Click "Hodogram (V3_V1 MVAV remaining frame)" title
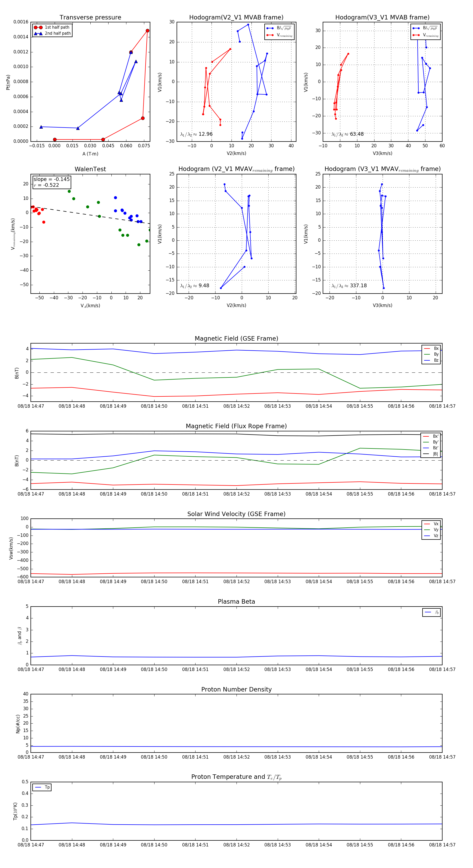Screen dimensions: 473x868 click(382, 169)
